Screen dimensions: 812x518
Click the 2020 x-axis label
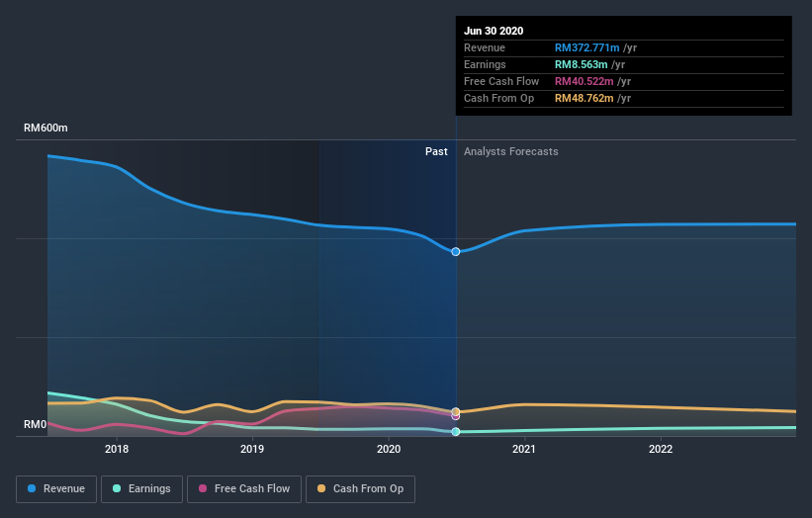point(389,449)
